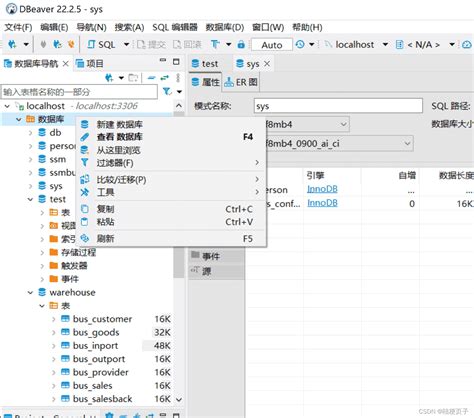Collapse the warehouse database node
This screenshot has width=474, height=418.
tap(30, 293)
